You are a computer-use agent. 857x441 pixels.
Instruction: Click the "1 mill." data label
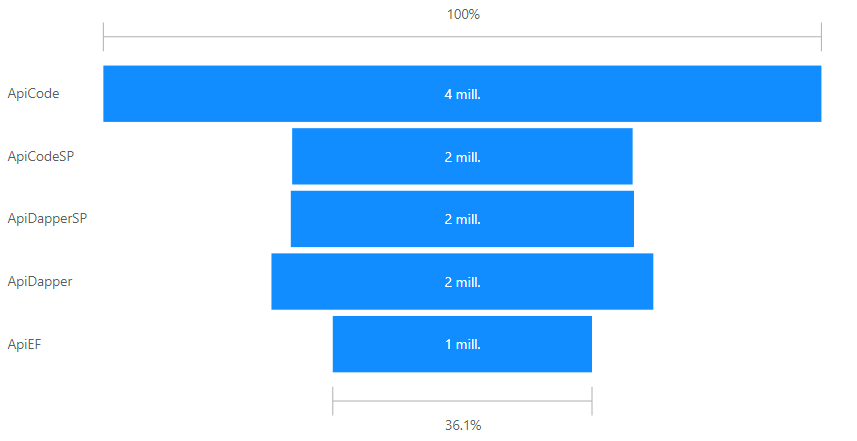[x=462, y=345]
